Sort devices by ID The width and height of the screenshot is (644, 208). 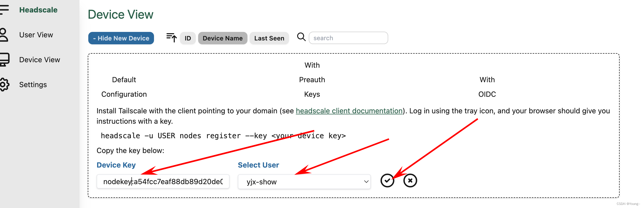pyautogui.click(x=188, y=38)
